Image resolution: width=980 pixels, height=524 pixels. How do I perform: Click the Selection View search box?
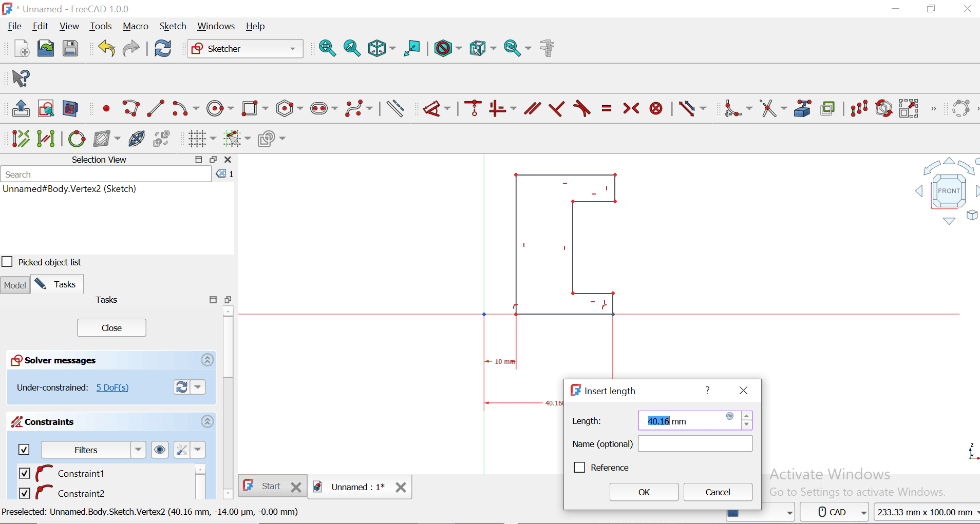pyautogui.click(x=106, y=174)
